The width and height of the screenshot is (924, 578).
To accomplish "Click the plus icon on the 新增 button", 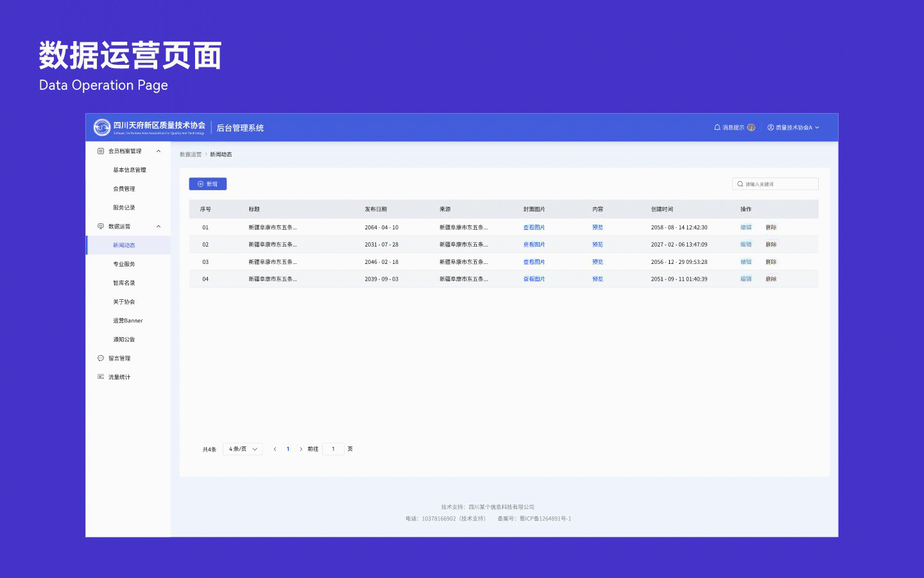I will click(200, 184).
